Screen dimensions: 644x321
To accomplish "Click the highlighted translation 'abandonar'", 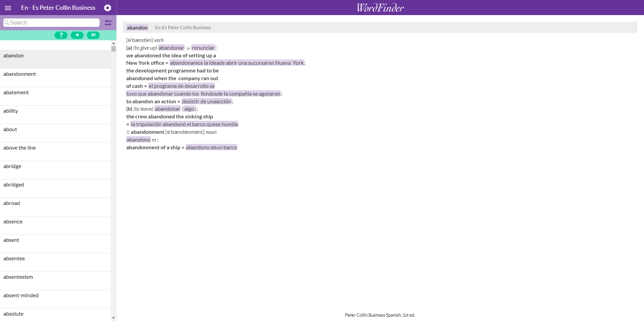I will coord(171,48).
